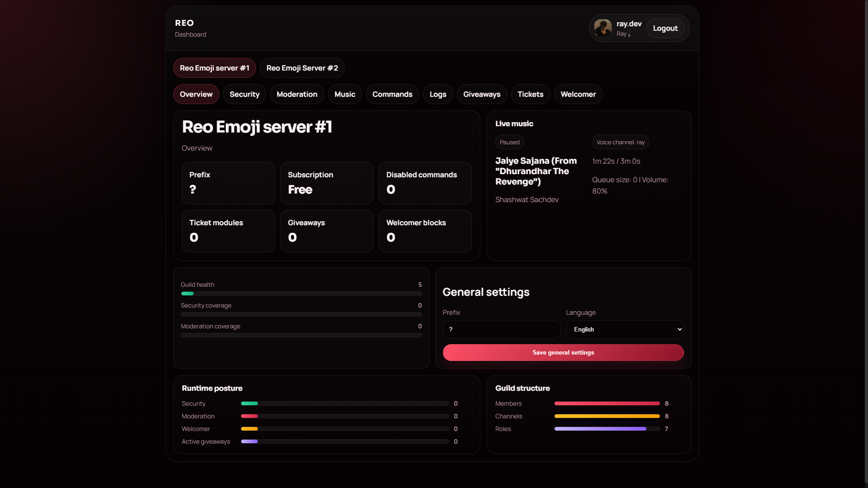Open the Moderation tab
Screen dimensions: 868x488
(x=297, y=94)
